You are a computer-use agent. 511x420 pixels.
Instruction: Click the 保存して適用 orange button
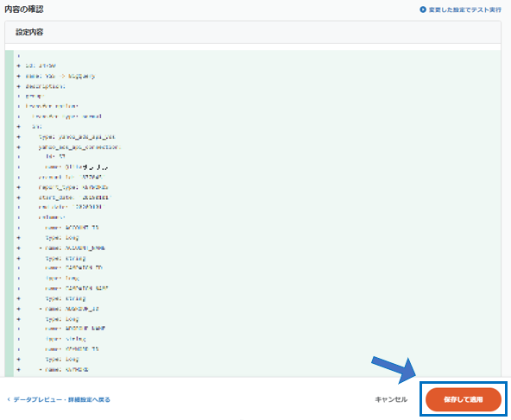point(463,399)
